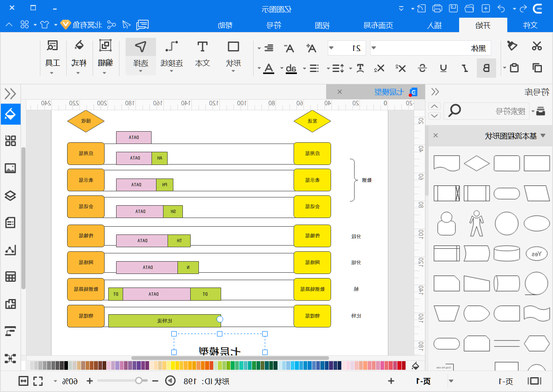Open the 帮助 help tab

[x=225, y=25]
